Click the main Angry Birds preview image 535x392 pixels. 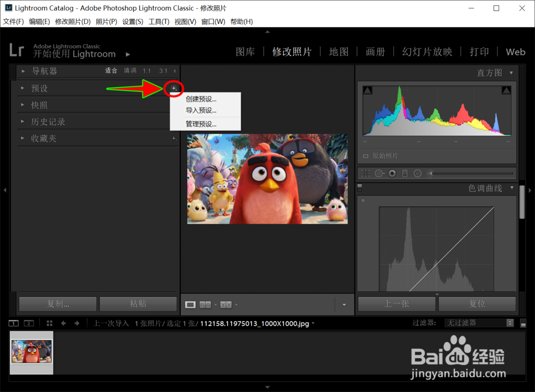(267, 179)
